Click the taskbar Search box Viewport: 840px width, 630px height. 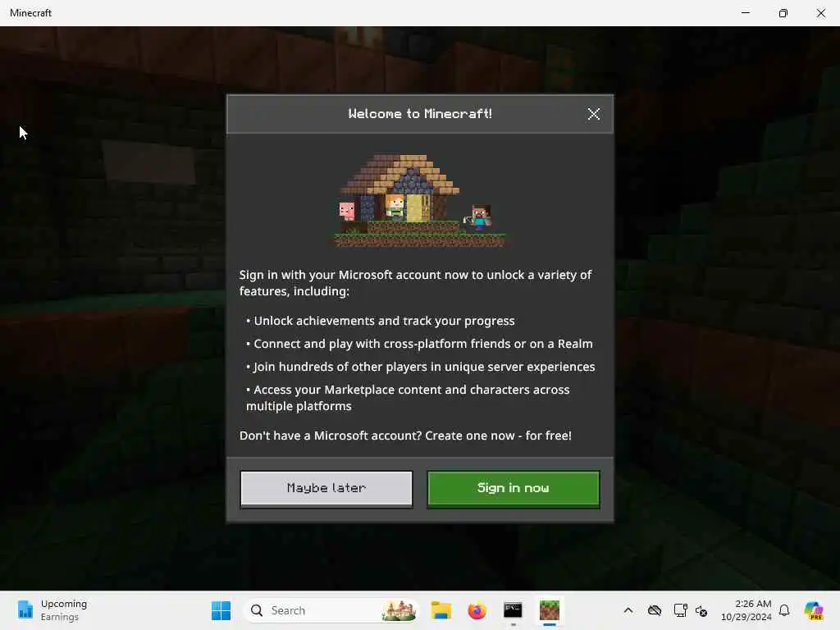[x=331, y=610]
